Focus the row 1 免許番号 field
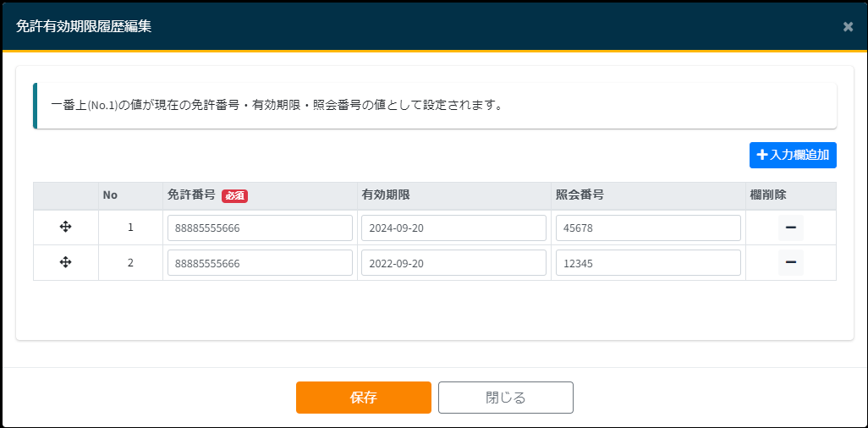Image resolution: width=868 pixels, height=428 pixels. [x=260, y=228]
